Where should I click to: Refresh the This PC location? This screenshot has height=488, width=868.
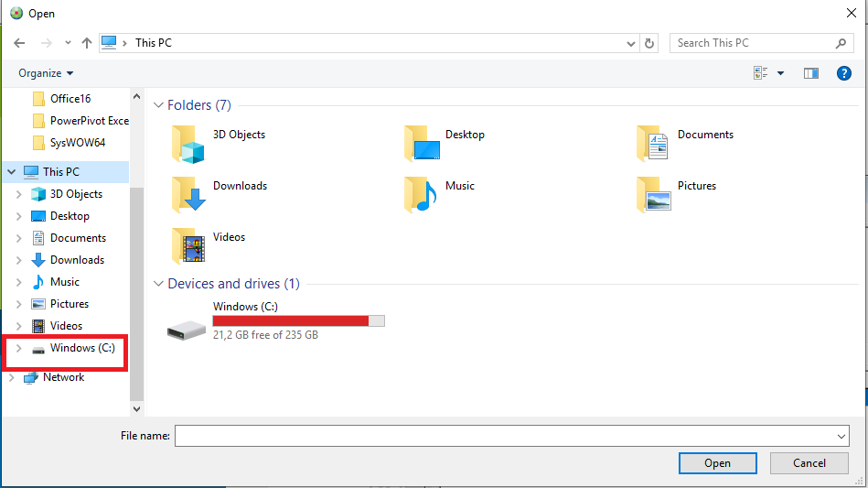(649, 43)
